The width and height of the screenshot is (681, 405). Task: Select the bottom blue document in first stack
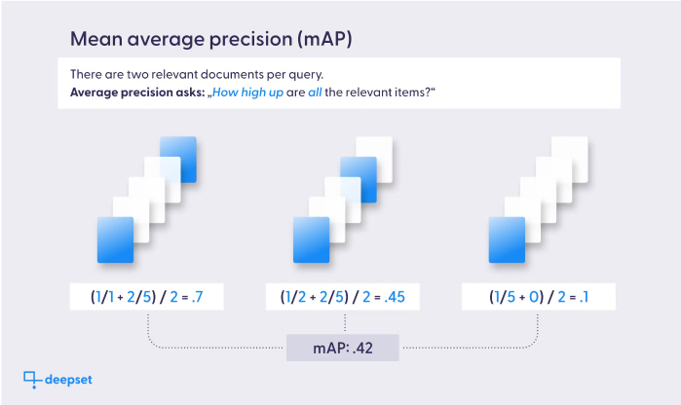click(x=116, y=240)
